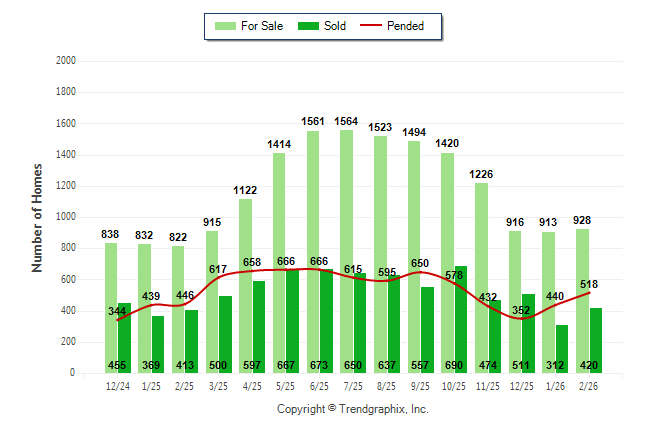The width and height of the screenshot is (646, 434).
Task: Click the 2/26 Pended data label 518
Action: 588,284
